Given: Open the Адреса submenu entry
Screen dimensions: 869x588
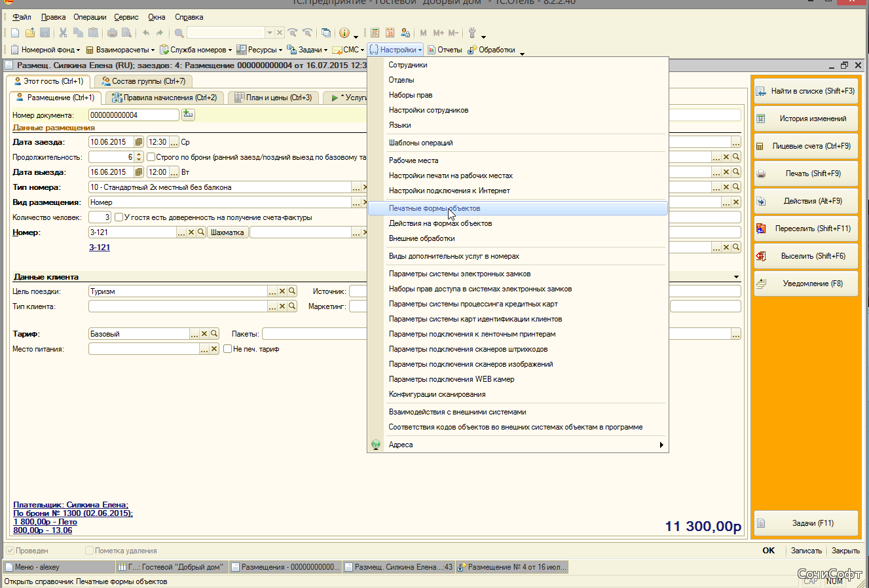Looking at the screenshot, I should click(x=517, y=445).
